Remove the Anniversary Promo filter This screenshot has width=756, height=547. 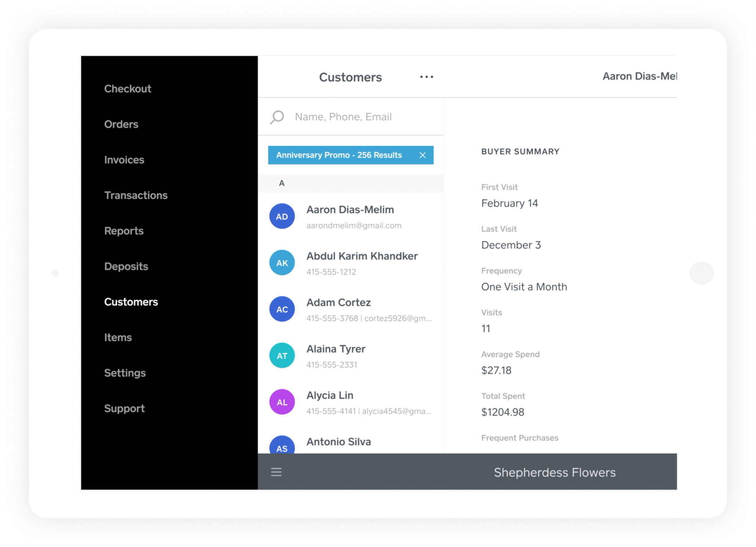(422, 155)
